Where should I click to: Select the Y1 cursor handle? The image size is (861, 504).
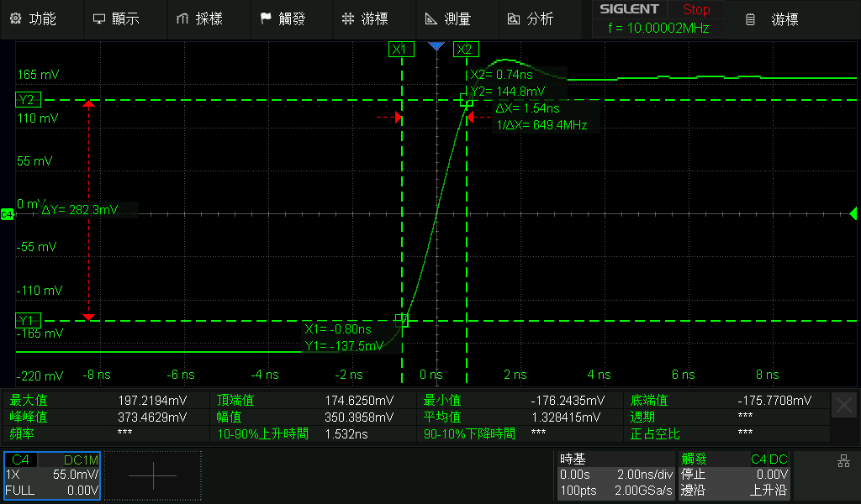(28, 320)
